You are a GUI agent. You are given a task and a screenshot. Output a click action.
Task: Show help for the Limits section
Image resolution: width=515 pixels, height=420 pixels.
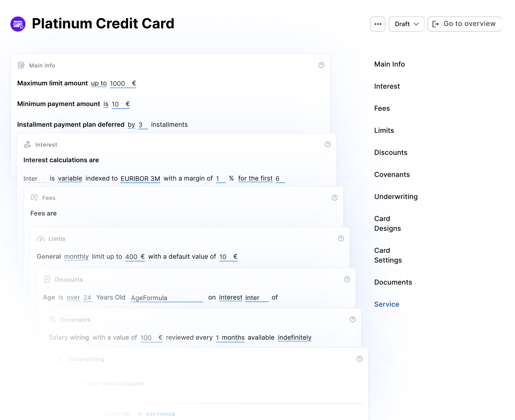point(341,238)
